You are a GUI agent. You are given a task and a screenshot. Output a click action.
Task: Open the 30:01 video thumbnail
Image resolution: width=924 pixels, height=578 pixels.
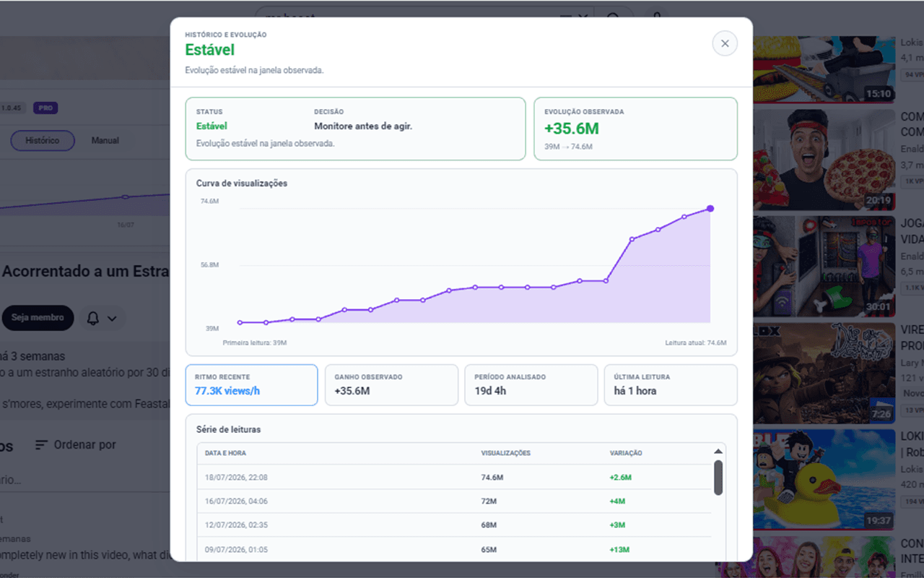pyautogui.click(x=824, y=267)
